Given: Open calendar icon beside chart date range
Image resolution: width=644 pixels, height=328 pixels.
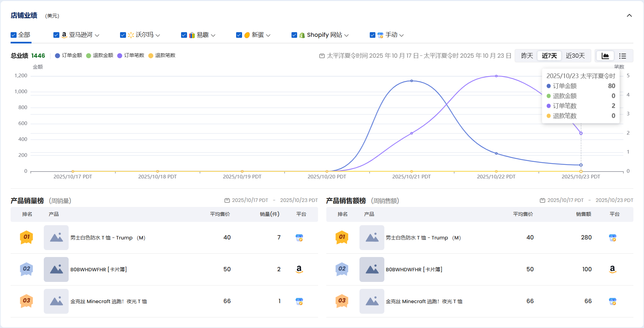Looking at the screenshot, I should (322, 56).
